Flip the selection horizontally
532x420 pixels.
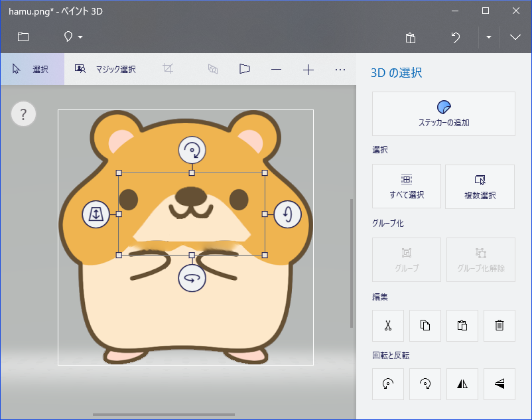point(462,384)
